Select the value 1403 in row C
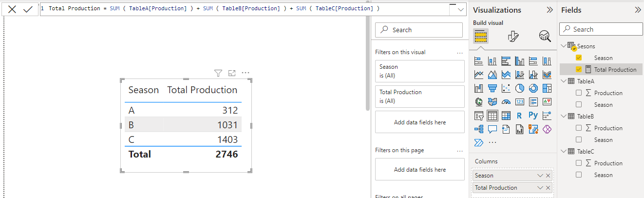This screenshot has width=644, height=198. (227, 140)
